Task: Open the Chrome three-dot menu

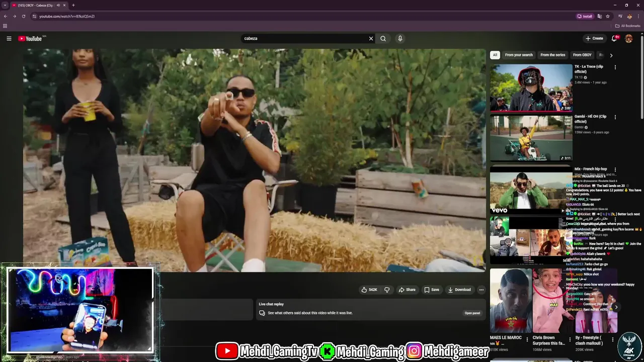Action: 638,16
